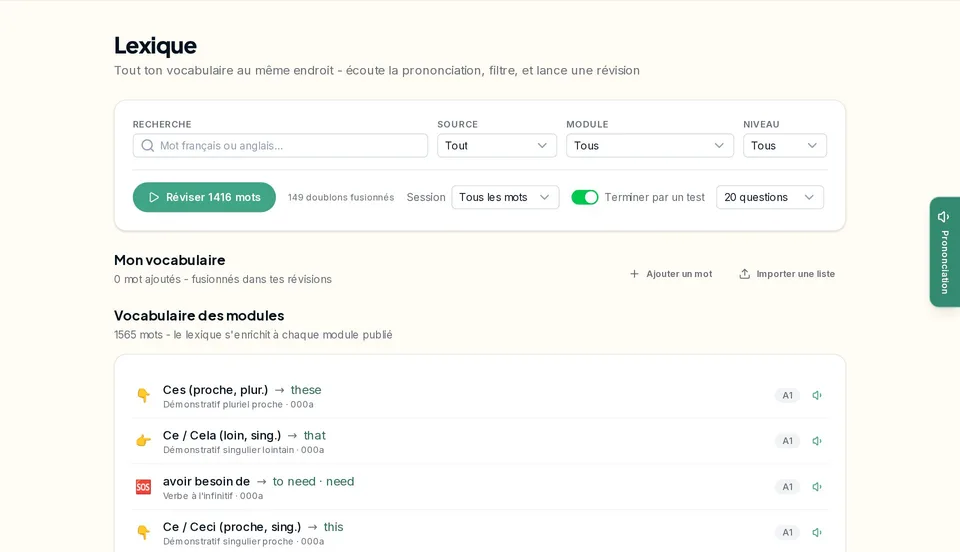The image size is (960, 552).
Task: Play pronunciation for 'this'
Action: tap(817, 532)
